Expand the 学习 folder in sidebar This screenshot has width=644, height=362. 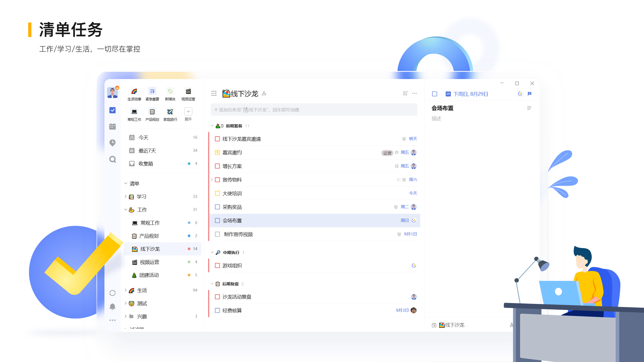point(126,197)
